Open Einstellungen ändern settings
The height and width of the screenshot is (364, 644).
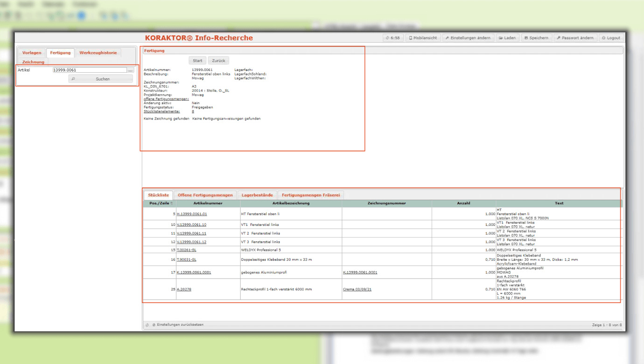pos(468,38)
